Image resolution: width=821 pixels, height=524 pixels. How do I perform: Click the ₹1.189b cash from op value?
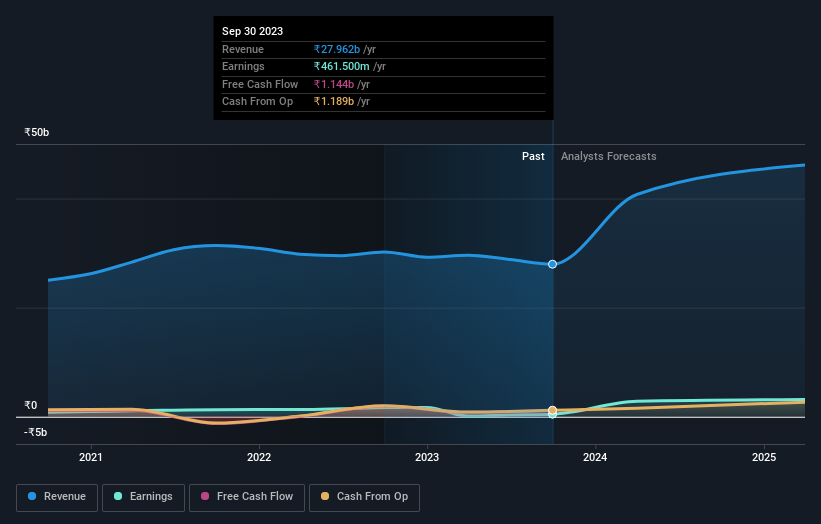[334, 102]
